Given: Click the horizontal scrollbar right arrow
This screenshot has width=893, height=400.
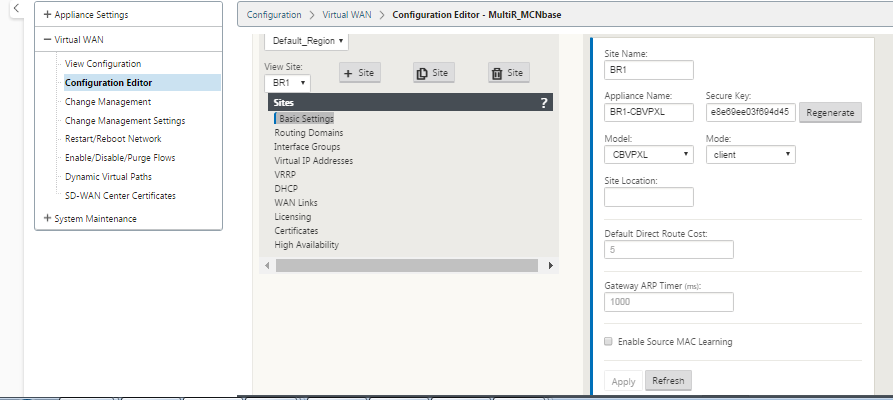Looking at the screenshot, I should point(550,265).
